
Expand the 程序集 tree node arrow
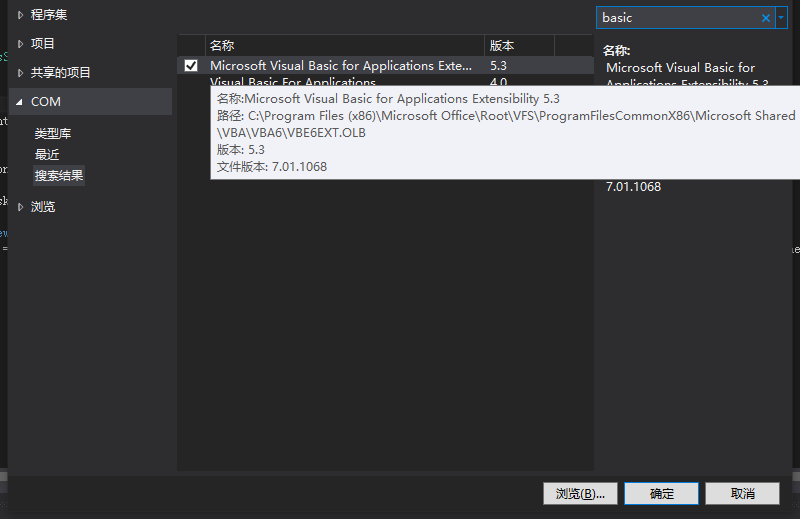(20, 15)
